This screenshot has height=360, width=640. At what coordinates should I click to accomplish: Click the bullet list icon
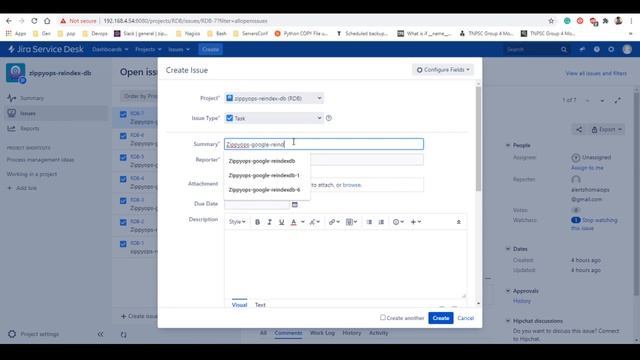point(369,222)
